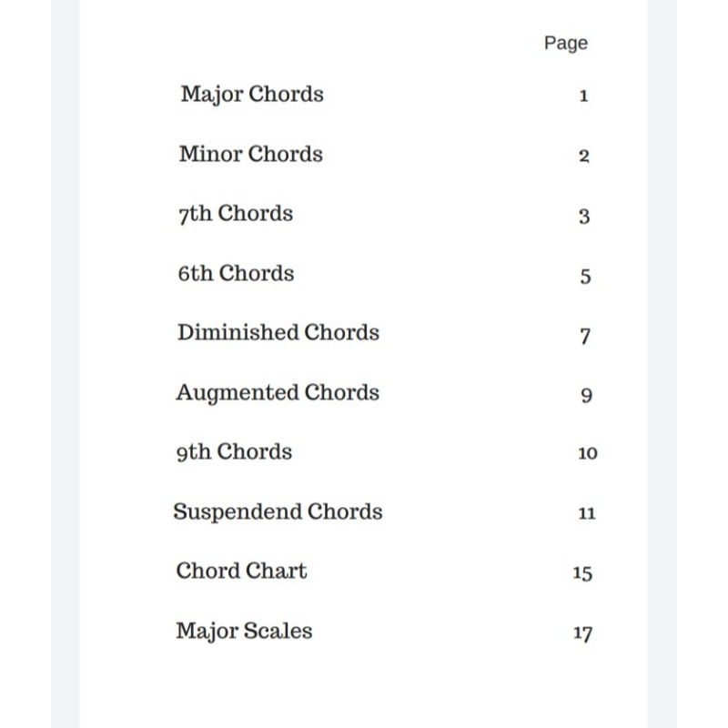Image resolution: width=728 pixels, height=728 pixels.
Task: Jump to Diminished Chords
Action: [278, 333]
